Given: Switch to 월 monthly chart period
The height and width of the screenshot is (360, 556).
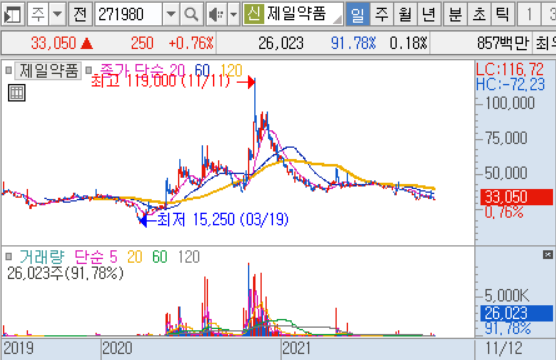Looking at the screenshot, I should [x=405, y=14].
